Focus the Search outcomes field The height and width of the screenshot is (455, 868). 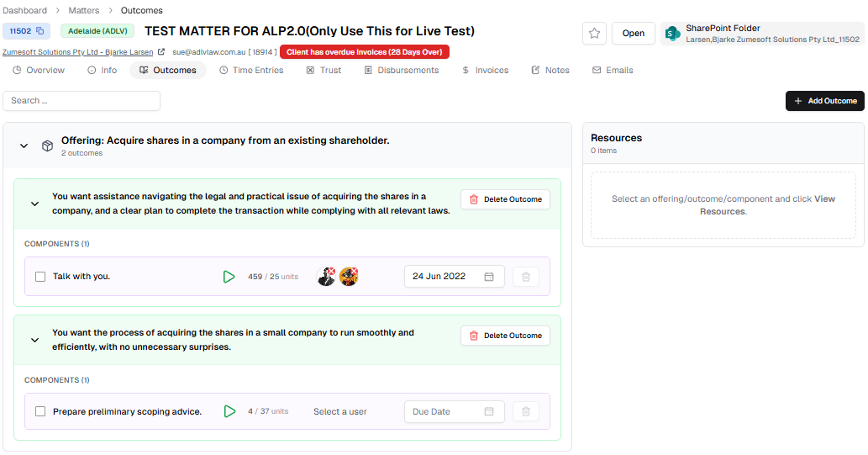(x=82, y=101)
